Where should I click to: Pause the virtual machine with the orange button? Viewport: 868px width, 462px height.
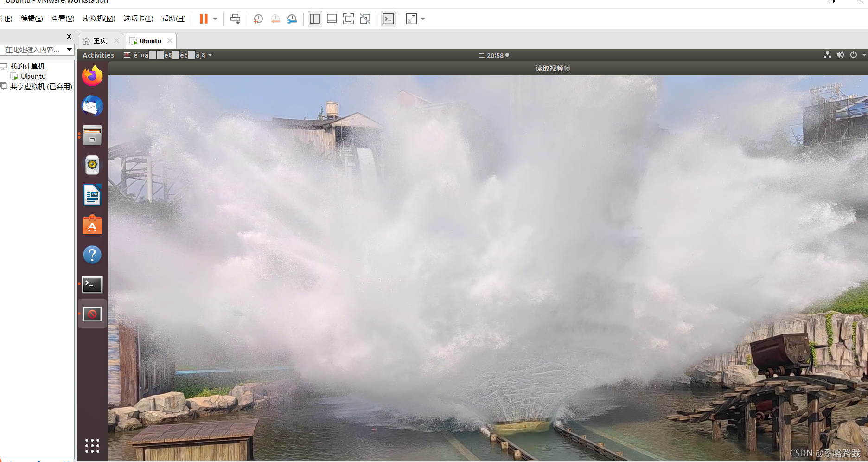[x=204, y=19]
